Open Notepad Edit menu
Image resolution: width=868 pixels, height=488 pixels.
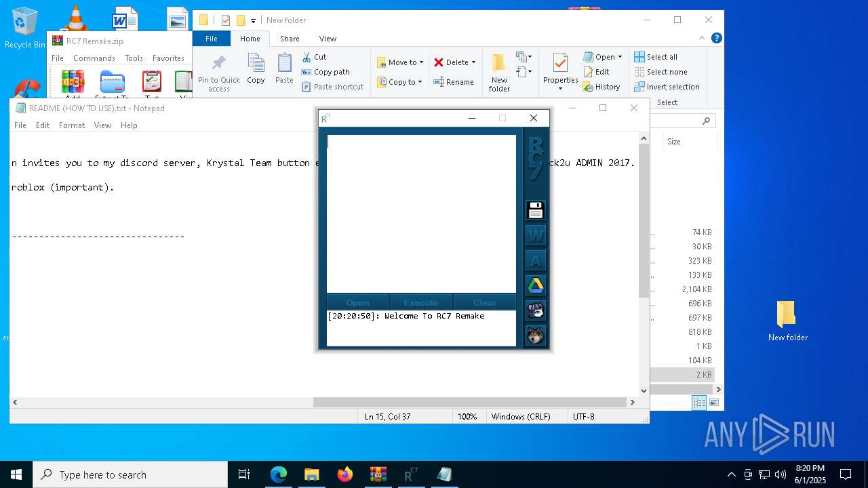43,125
